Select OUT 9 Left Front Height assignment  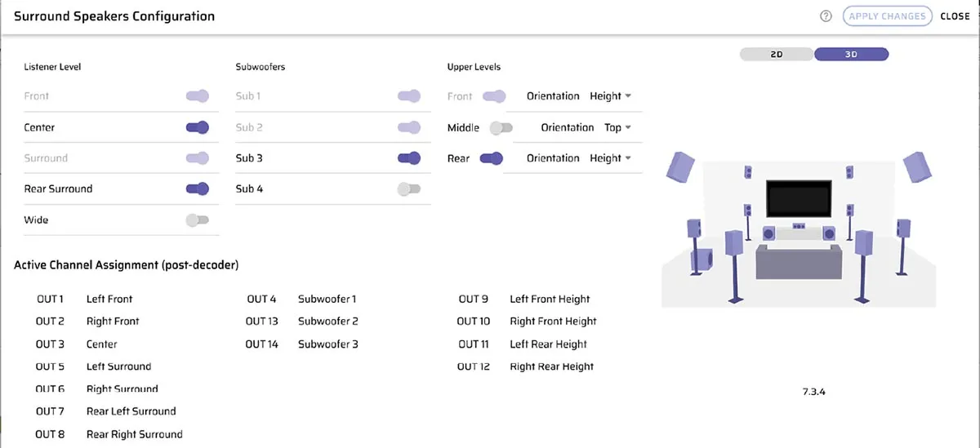(x=524, y=299)
